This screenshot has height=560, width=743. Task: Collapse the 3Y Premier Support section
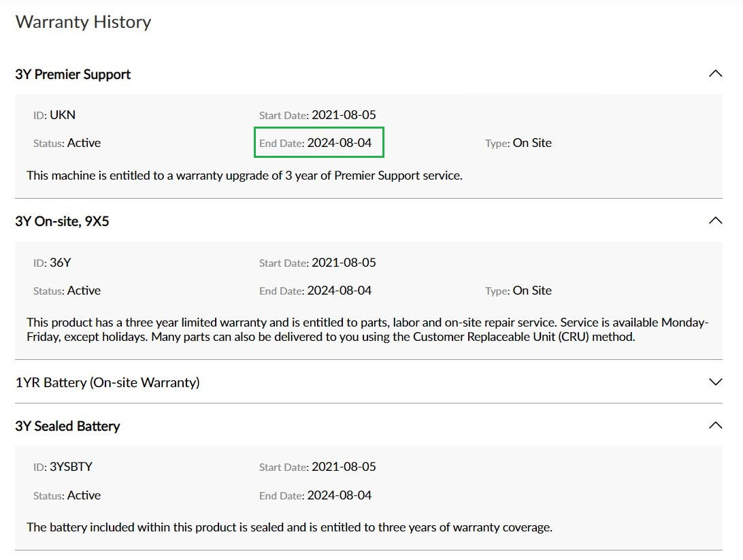point(714,73)
